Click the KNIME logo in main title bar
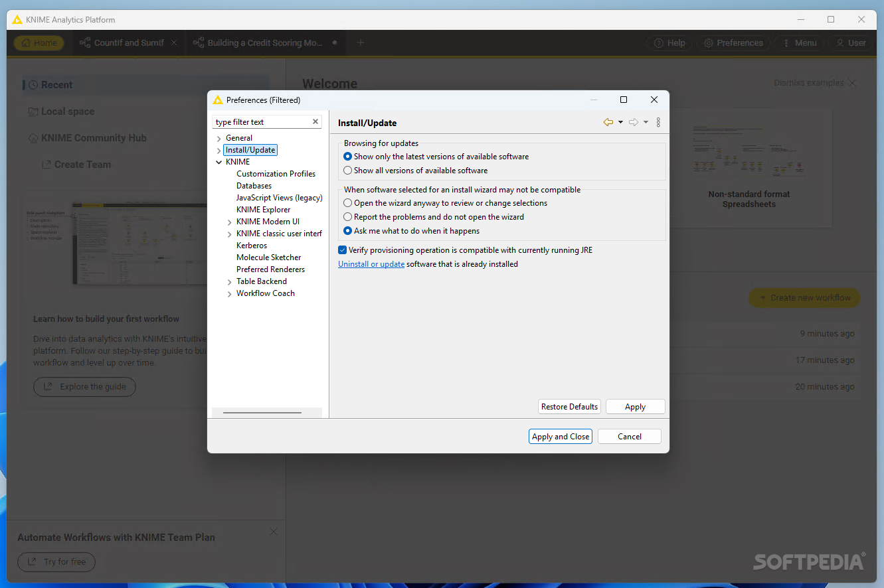884x588 pixels. point(17,20)
